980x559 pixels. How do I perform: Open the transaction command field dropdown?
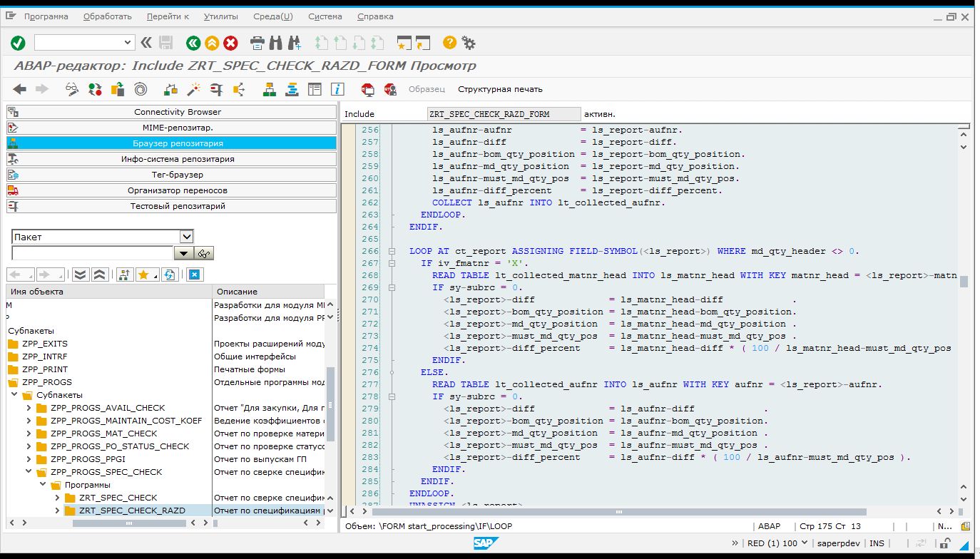click(128, 43)
